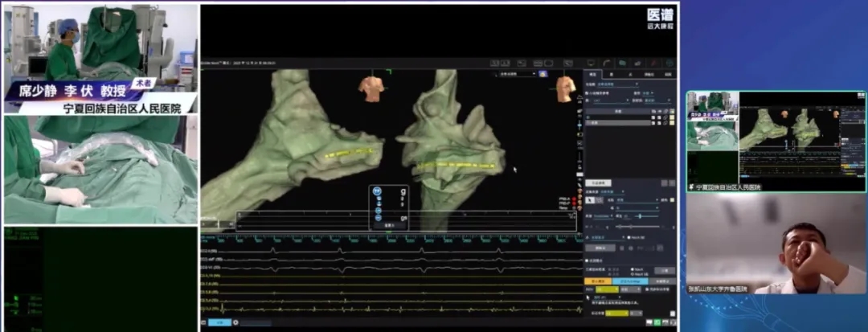Switch to the first tab in right panel
Viewport: 868px width, 332px height.
tap(593, 74)
